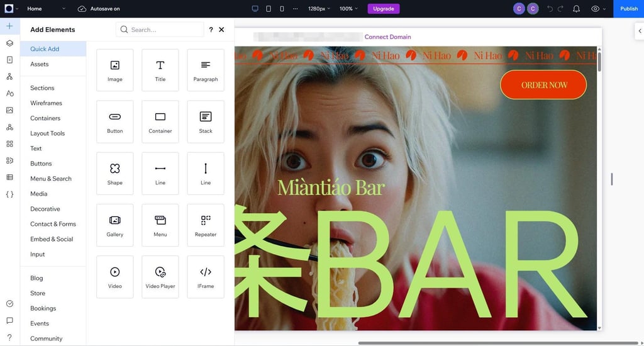
Task: Select Contact & Forms category
Action: click(x=53, y=224)
